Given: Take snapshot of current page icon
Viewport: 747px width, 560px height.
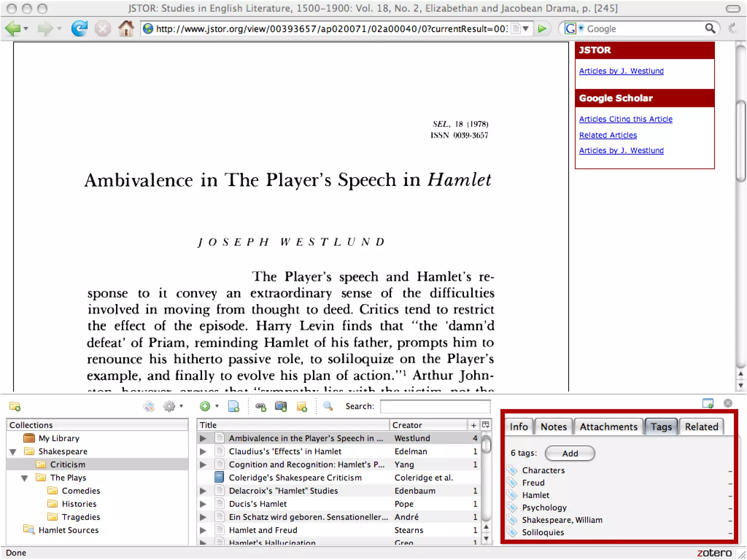Looking at the screenshot, I should [281, 406].
